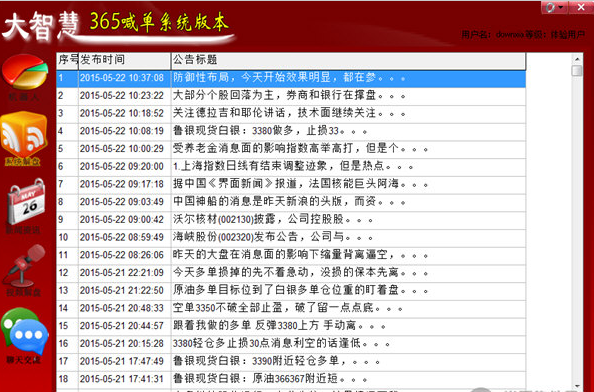Select row 7 about 界面新闻 report
Screen dimensions: 594x392
pos(291,184)
